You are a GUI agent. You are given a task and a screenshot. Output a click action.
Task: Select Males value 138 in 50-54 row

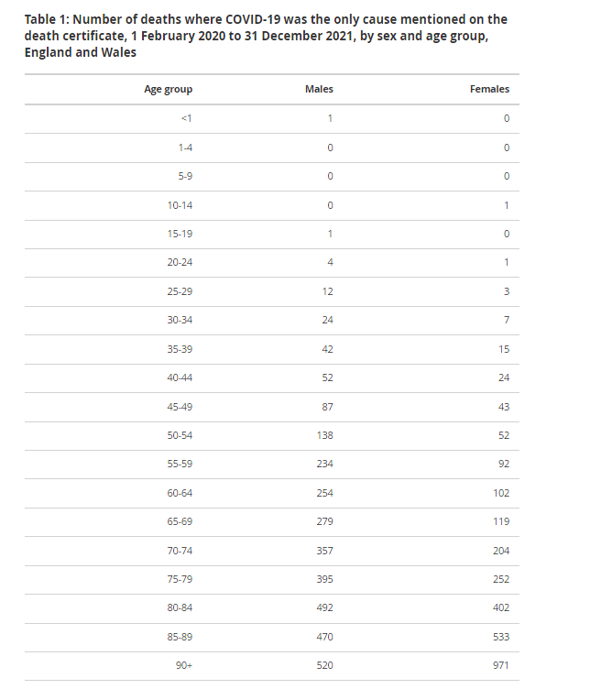tap(324, 435)
